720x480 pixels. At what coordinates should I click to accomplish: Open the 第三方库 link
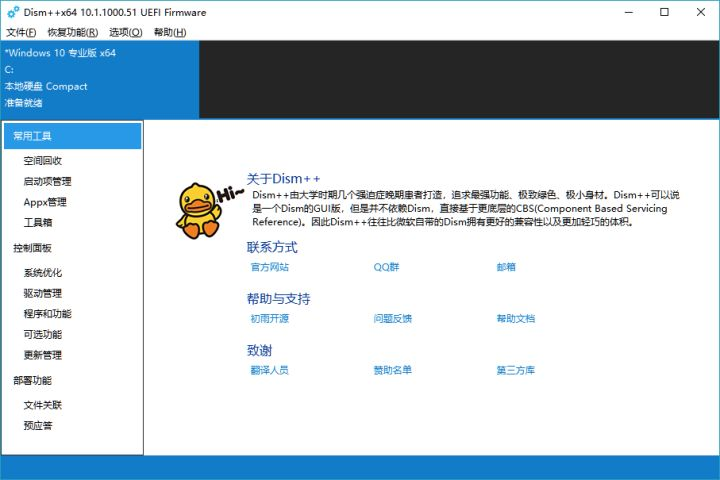tap(516, 370)
